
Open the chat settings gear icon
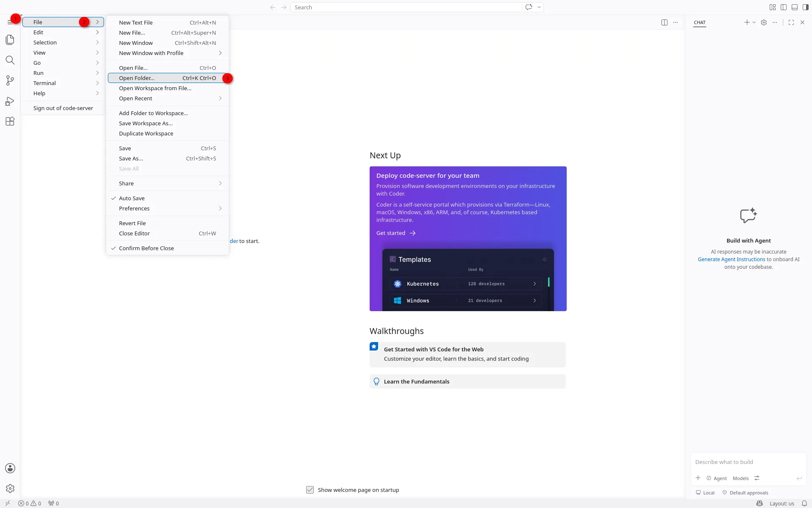click(x=764, y=22)
